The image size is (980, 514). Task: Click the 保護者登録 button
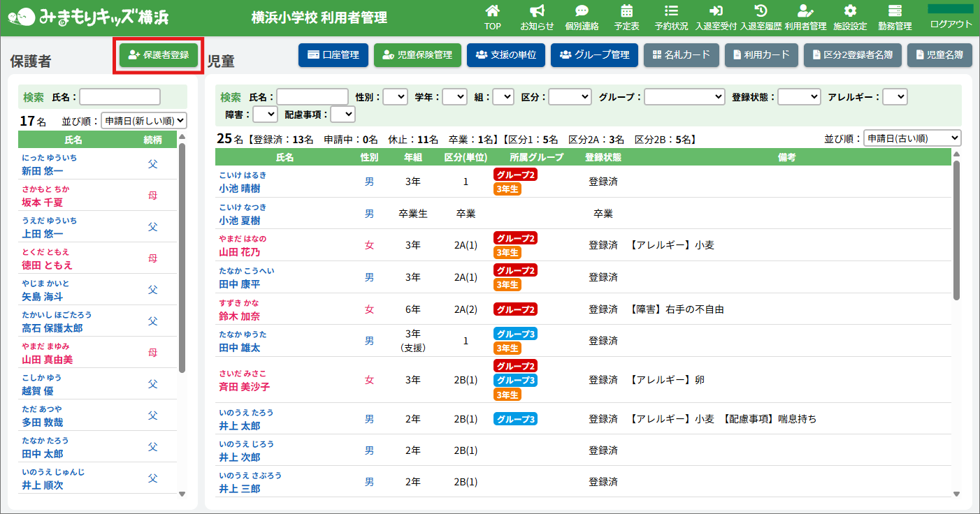(x=159, y=55)
